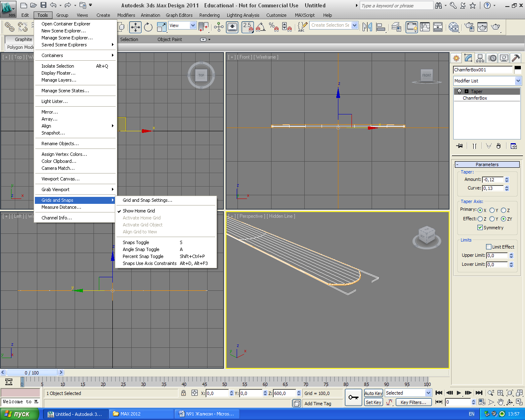Switch to the Display panel tab

pyautogui.click(x=504, y=58)
